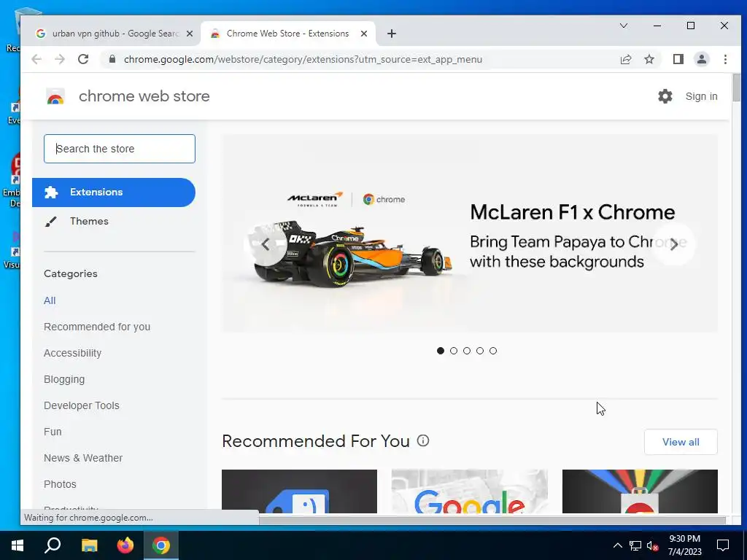Choose the Blogging category
Viewport: 747px width, 560px height.
64,379
